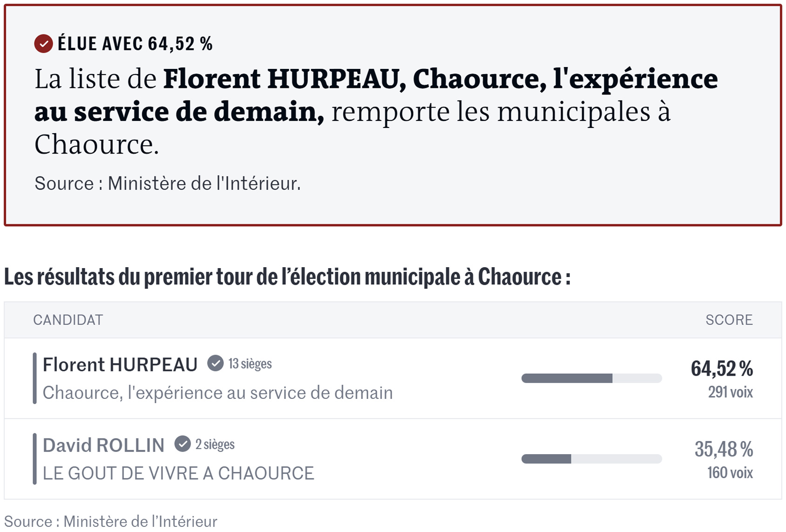Click the 160 voix vote count
Screen dimensions: 786x532
(730, 473)
